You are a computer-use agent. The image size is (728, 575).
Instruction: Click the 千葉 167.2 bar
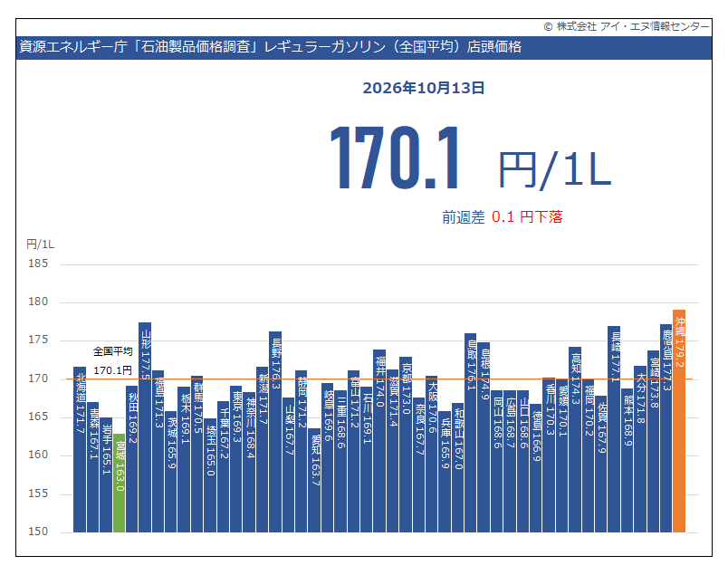coord(224,466)
